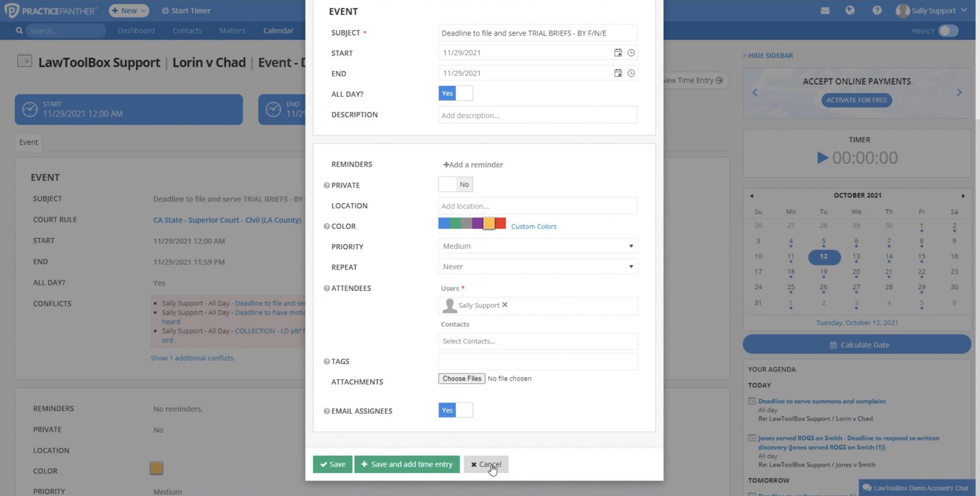This screenshot has width=980, height=496.
Task: Open Custom Colors link
Action: coord(534,226)
